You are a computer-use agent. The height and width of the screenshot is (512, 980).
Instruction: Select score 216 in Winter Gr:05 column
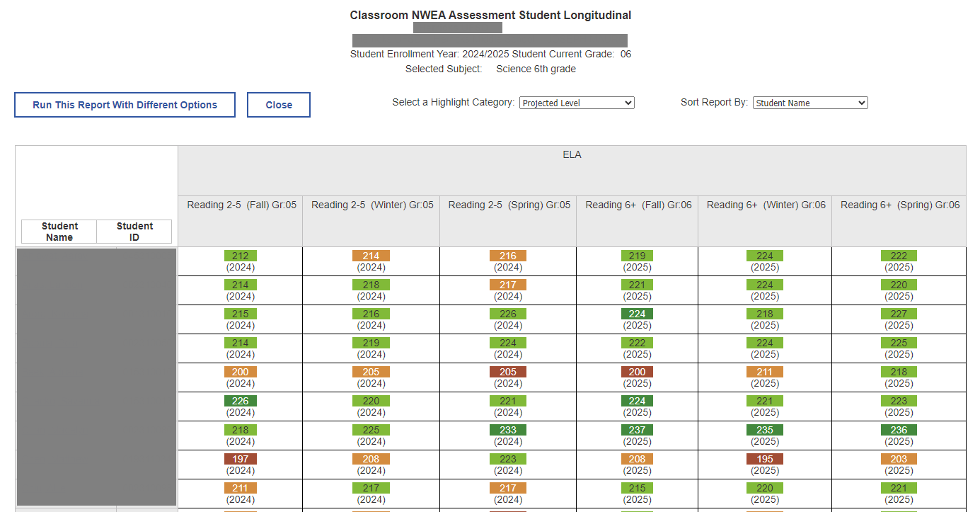pos(371,314)
